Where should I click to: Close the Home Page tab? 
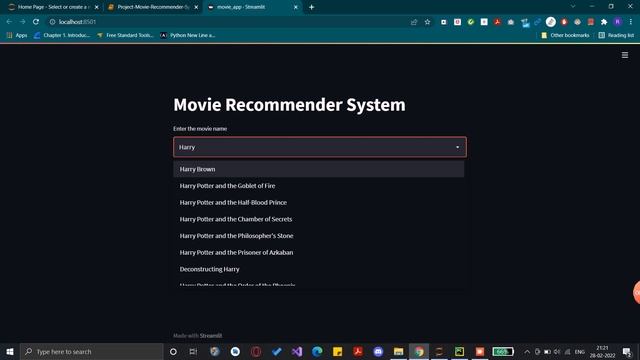[x=97, y=7]
